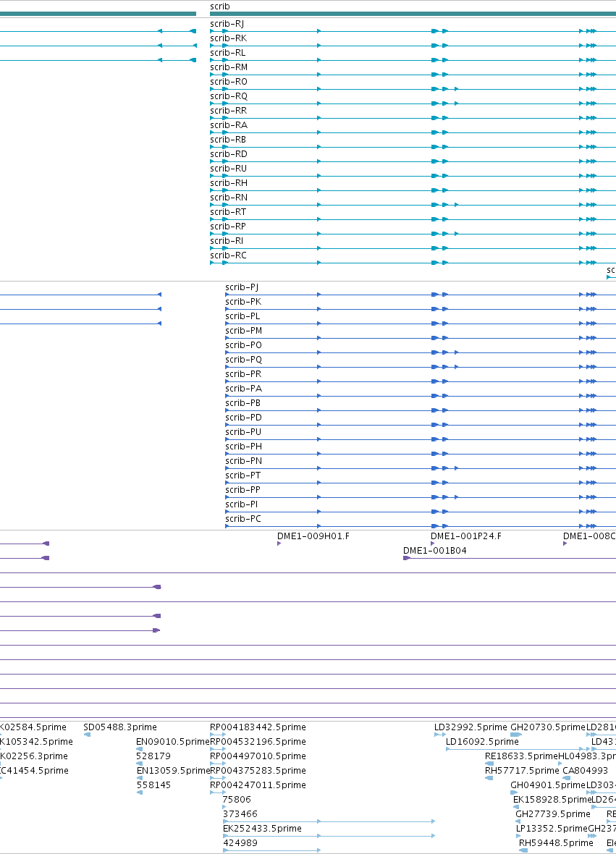The height and width of the screenshot is (854, 616).
Task: Select the 373466 feature label
Action: click(x=240, y=814)
